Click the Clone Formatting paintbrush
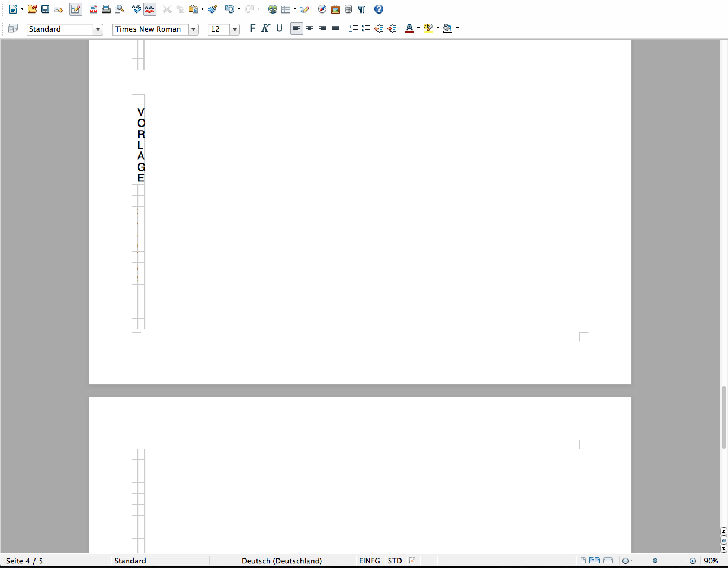Image resolution: width=728 pixels, height=568 pixels. [212, 9]
